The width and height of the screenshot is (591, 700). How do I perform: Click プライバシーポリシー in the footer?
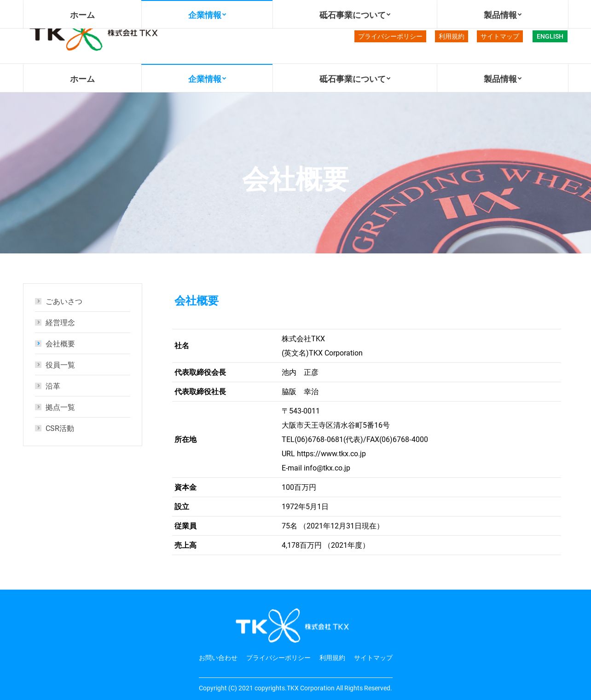278,658
